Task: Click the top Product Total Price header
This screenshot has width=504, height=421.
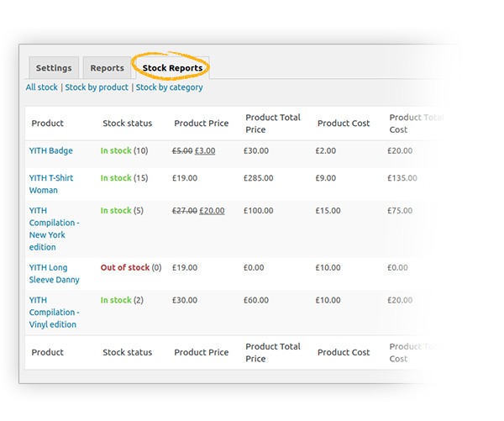Action: (273, 124)
